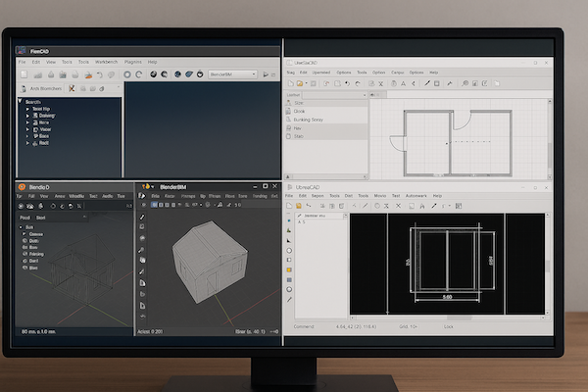Click the X delete icon in UbreaCAD toolbar
Image resolution: width=588 pixels, height=392 pixels.
398,206
